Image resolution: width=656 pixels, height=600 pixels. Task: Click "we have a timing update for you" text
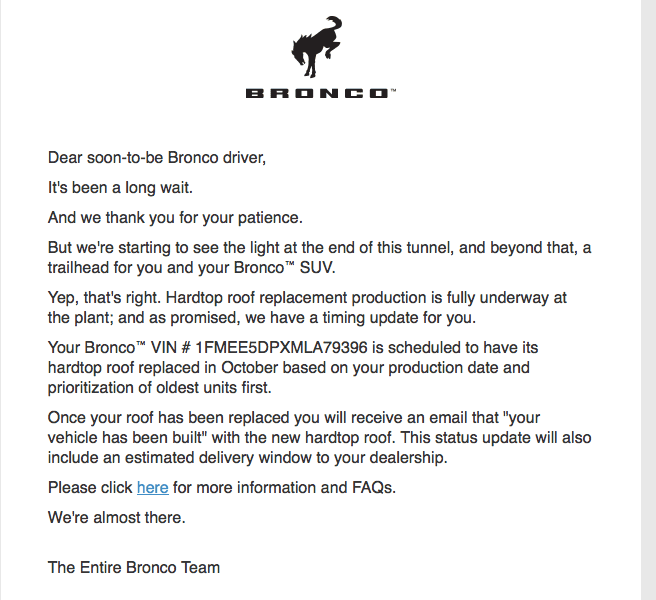(x=360, y=318)
